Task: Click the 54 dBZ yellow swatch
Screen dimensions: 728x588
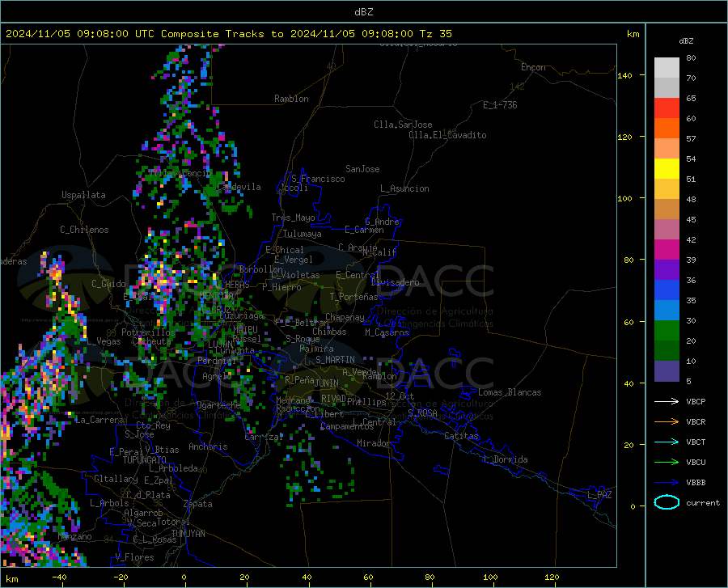Action: coord(667,169)
